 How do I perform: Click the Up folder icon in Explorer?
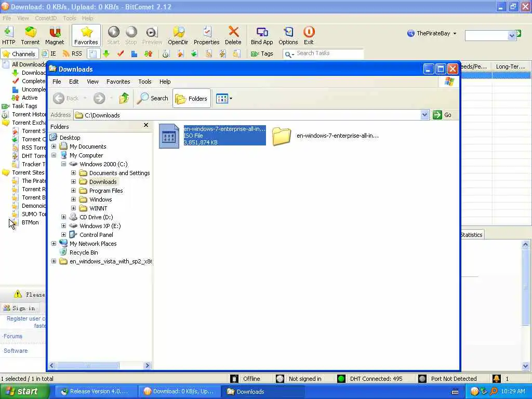(x=124, y=98)
